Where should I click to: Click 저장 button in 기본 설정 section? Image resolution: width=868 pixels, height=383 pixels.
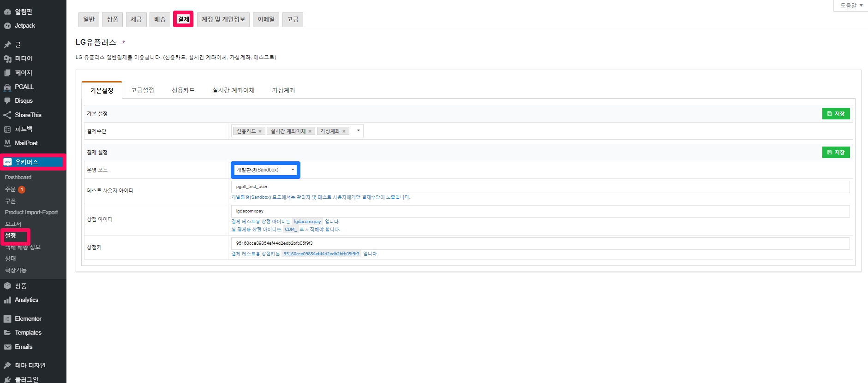point(835,114)
